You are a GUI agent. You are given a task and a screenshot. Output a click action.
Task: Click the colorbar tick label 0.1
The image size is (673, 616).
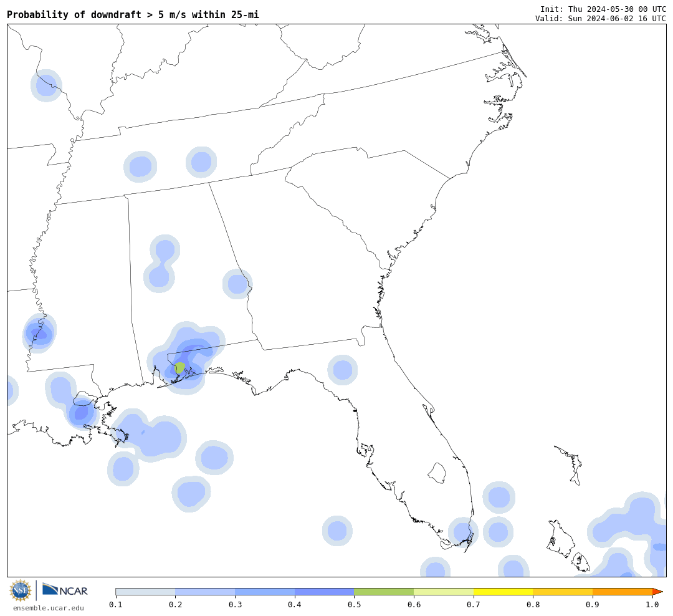tap(115, 604)
